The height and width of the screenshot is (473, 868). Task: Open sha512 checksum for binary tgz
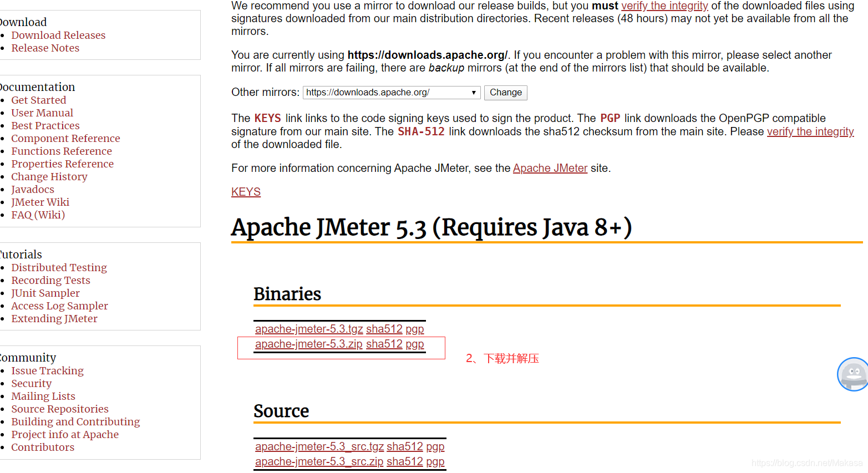click(384, 329)
